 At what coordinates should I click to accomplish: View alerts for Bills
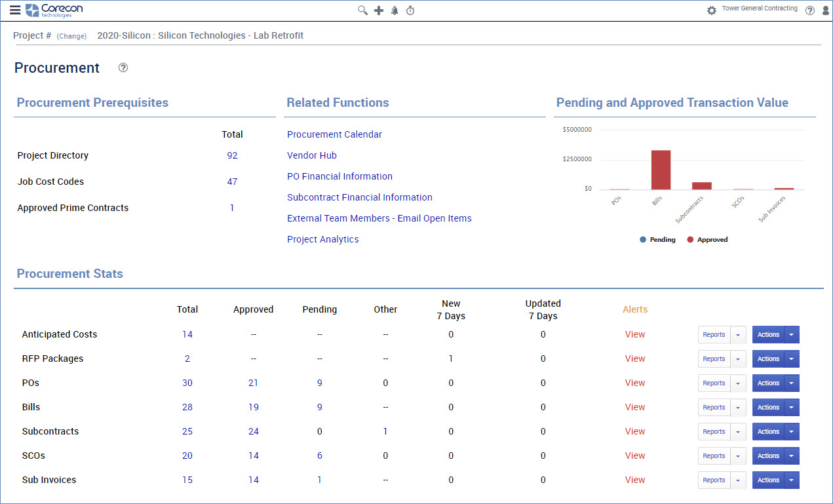coord(635,407)
